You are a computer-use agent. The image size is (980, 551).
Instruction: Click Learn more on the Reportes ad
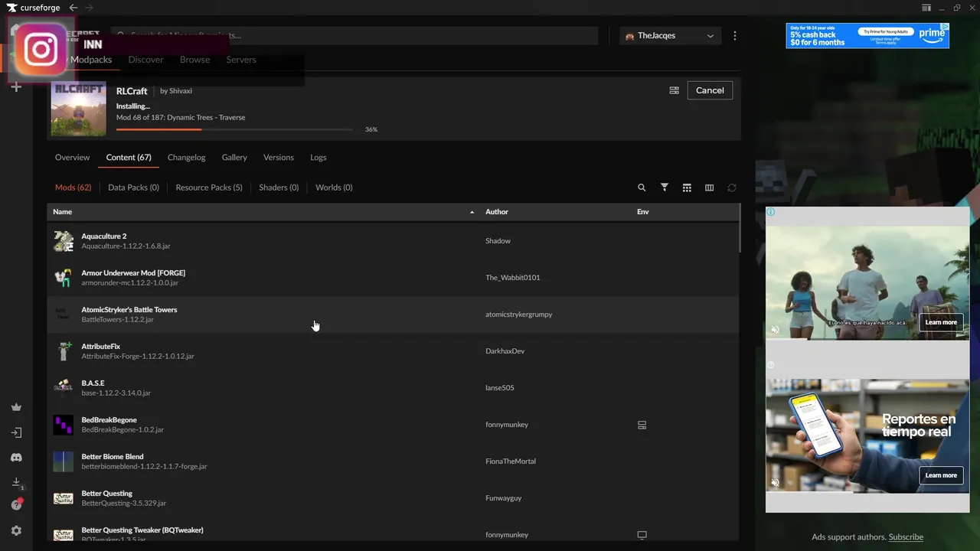click(x=941, y=475)
